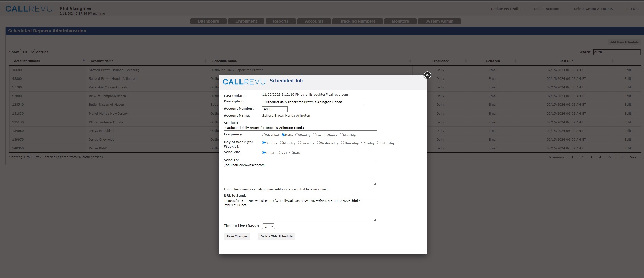Click Log Out link
The height and width of the screenshot is (278, 644).
tap(632, 9)
